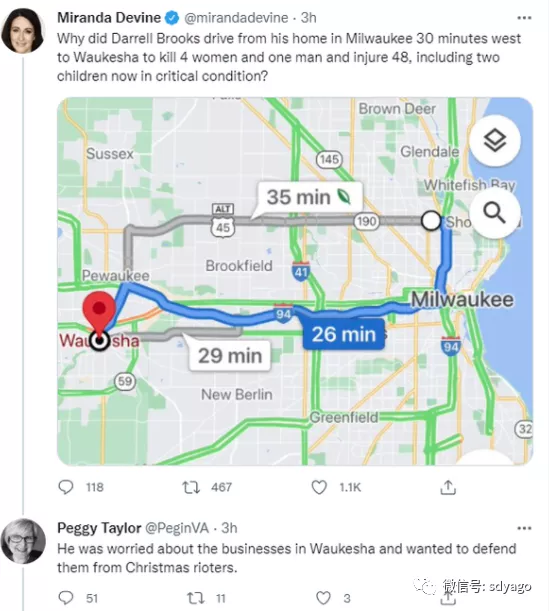The height and width of the screenshot is (611, 549).
Task: Share Miranda Devine's tweet
Action: [448, 487]
